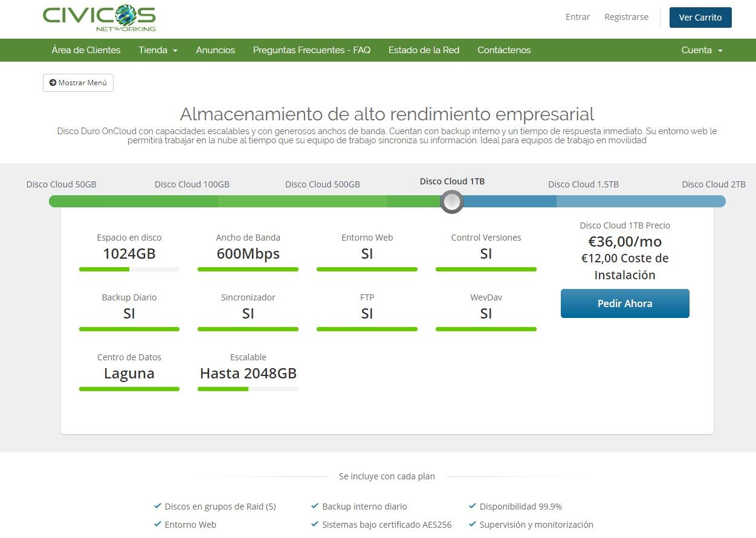Click the €36,00/mo price text
756x538 pixels.
click(625, 242)
